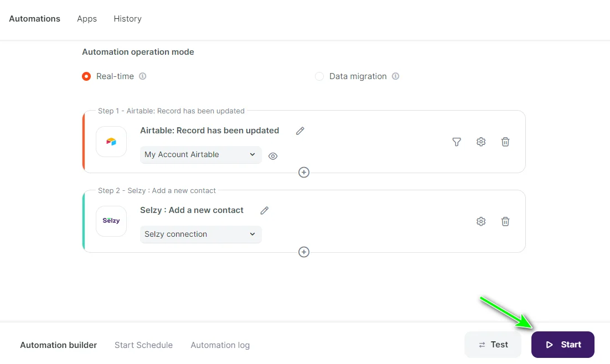Toggle the eye icon beside Airtable account

pos(273,157)
